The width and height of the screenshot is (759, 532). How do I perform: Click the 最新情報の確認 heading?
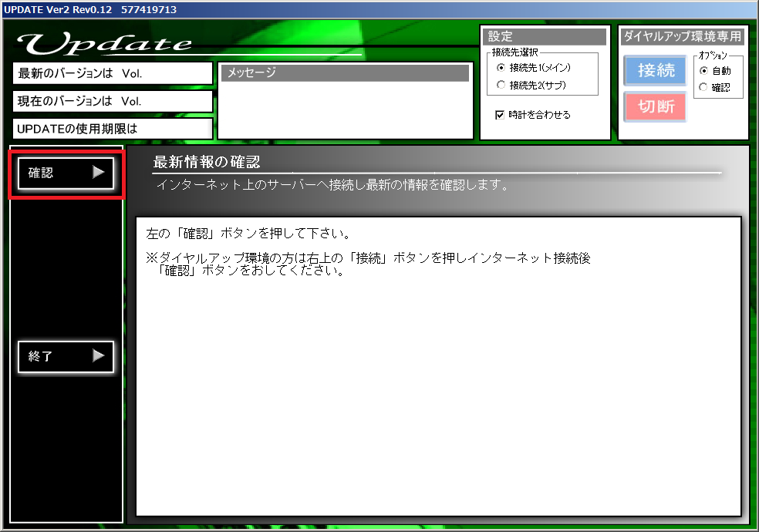tap(207, 162)
